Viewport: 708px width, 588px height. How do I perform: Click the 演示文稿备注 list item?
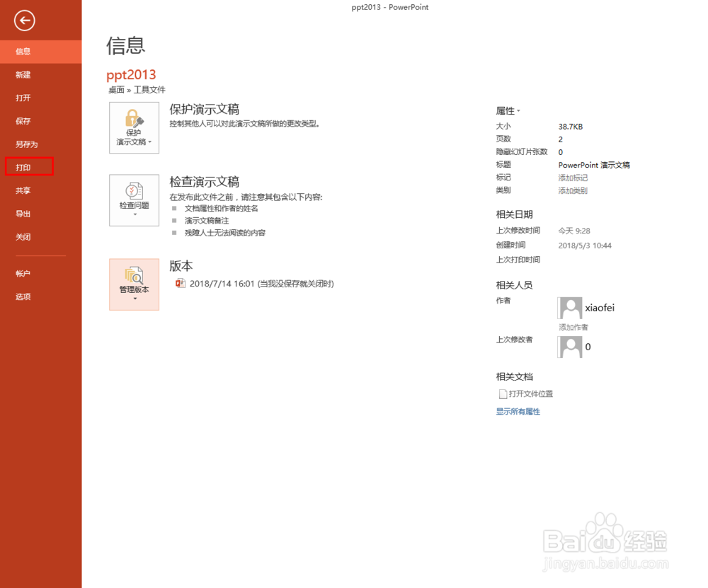pos(207,221)
